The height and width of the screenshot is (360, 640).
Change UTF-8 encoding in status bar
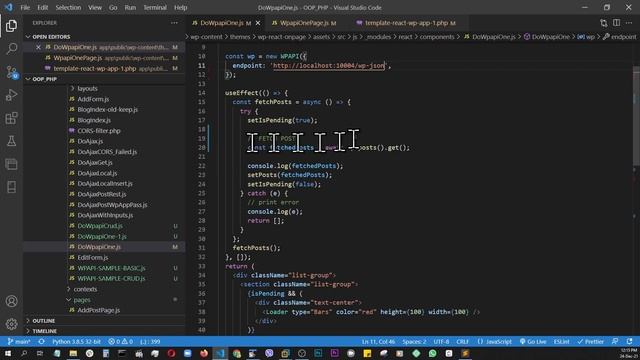(x=441, y=342)
